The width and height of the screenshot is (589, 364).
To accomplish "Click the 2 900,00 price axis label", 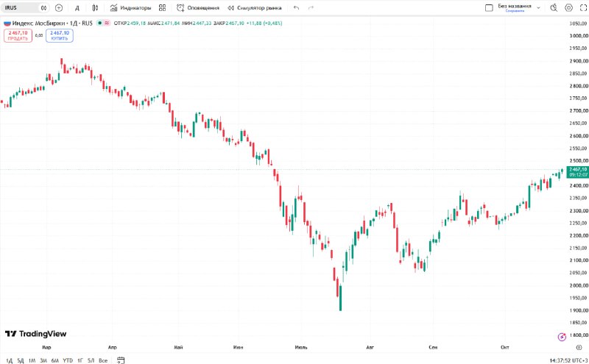I will (x=579, y=61).
